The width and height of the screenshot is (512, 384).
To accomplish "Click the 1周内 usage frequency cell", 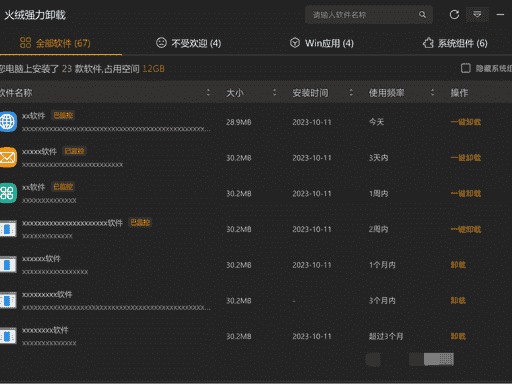I will coord(379,193).
